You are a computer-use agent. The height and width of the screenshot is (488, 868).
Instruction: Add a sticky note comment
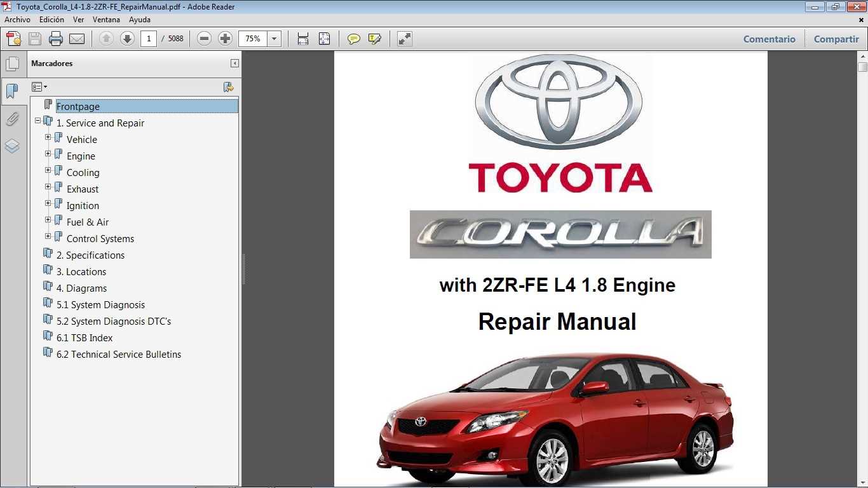354,39
